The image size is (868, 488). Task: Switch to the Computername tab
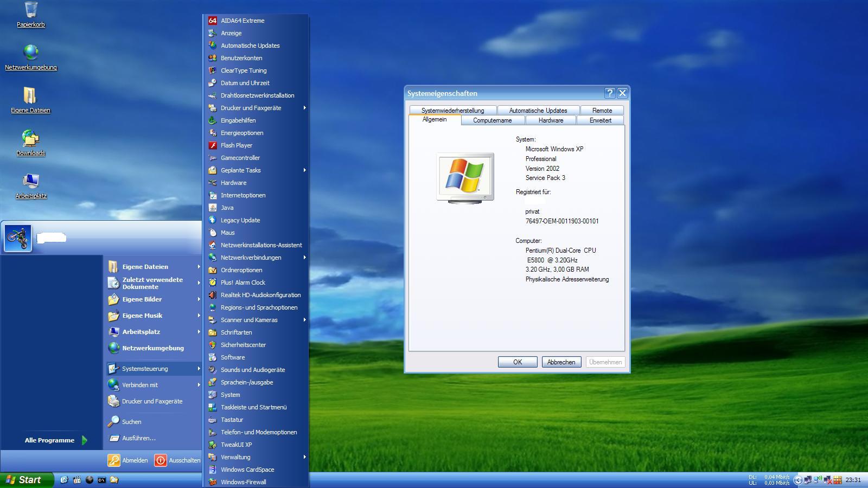(x=493, y=120)
